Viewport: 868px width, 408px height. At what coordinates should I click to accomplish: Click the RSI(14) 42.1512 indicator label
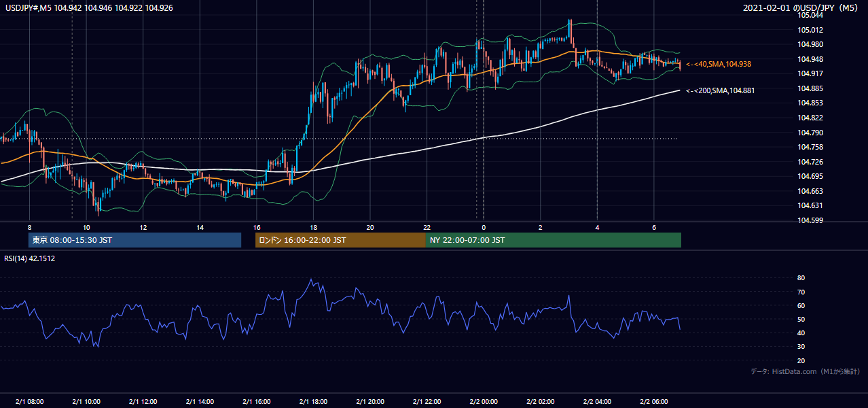tap(30, 258)
